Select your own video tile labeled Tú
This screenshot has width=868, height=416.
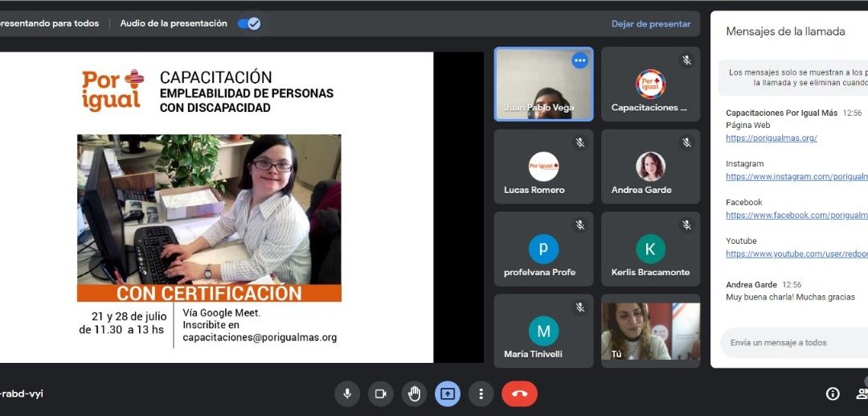click(650, 332)
